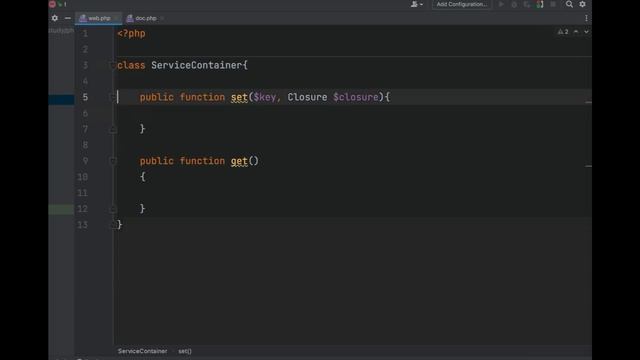This screenshot has width=640, height=360.
Task: Open the user account dropdown
Action: (416, 4)
